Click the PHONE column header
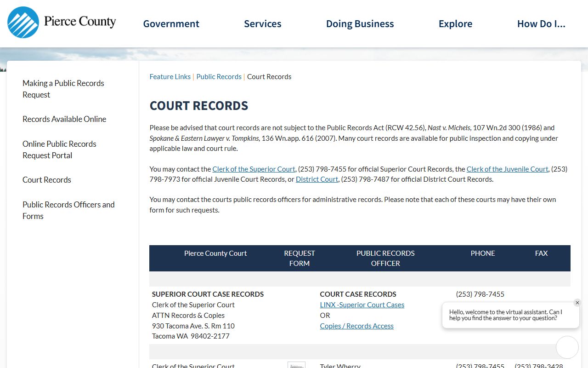588x368 pixels. [x=483, y=253]
